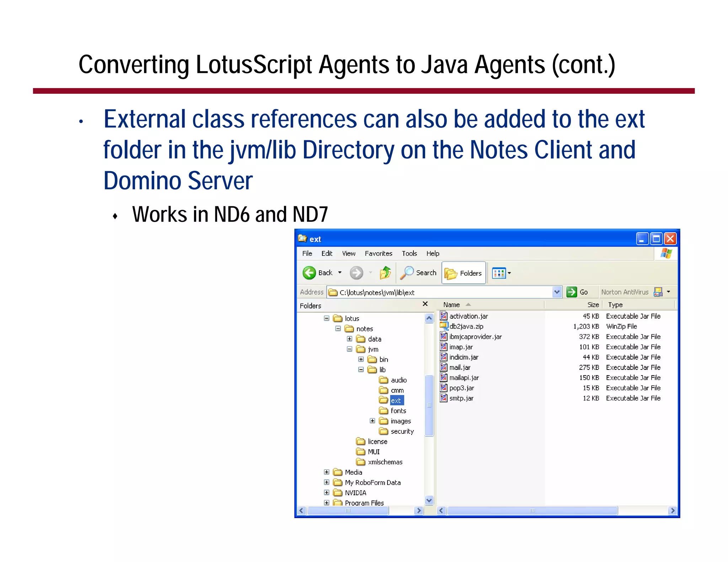Open the File menu

pyautogui.click(x=307, y=253)
